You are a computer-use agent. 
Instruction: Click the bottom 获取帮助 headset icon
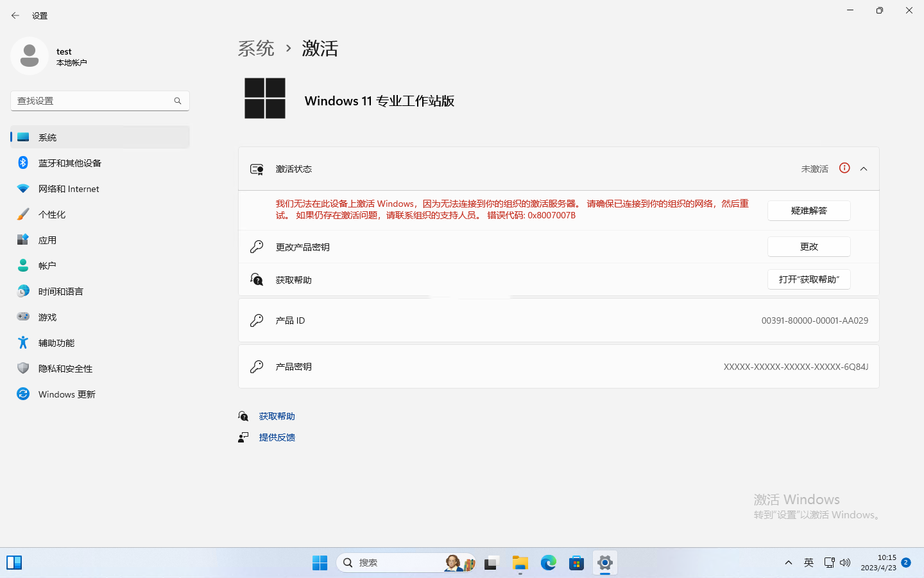243,416
